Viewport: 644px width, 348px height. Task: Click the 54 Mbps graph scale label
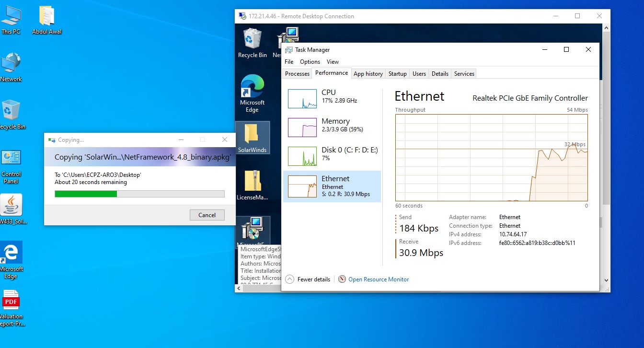[x=577, y=110]
